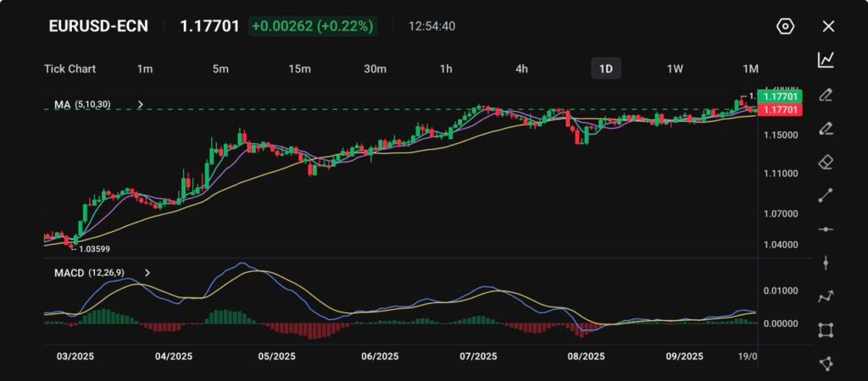The width and height of the screenshot is (868, 381).
Task: Click the EURUSD-ECN symbol name
Action: pos(98,26)
